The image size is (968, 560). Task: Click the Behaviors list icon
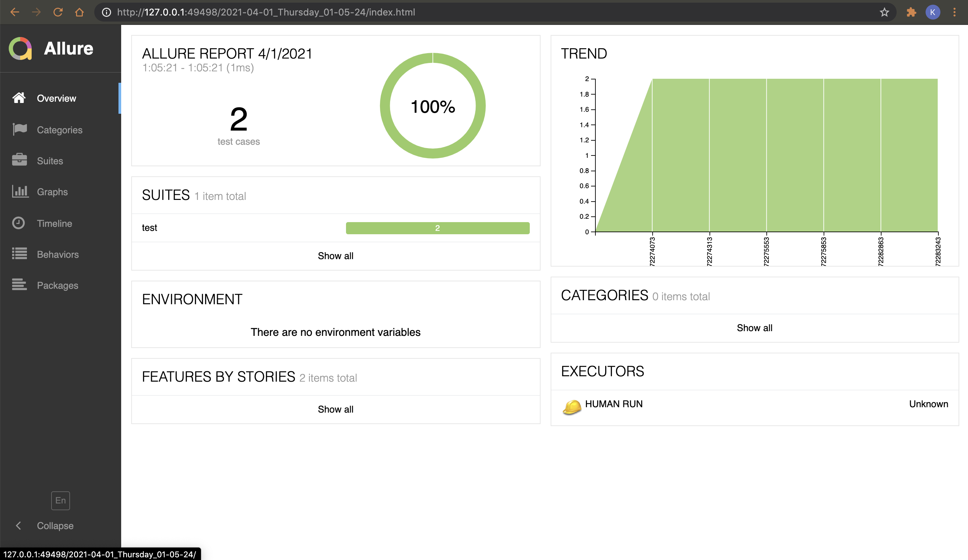click(19, 254)
